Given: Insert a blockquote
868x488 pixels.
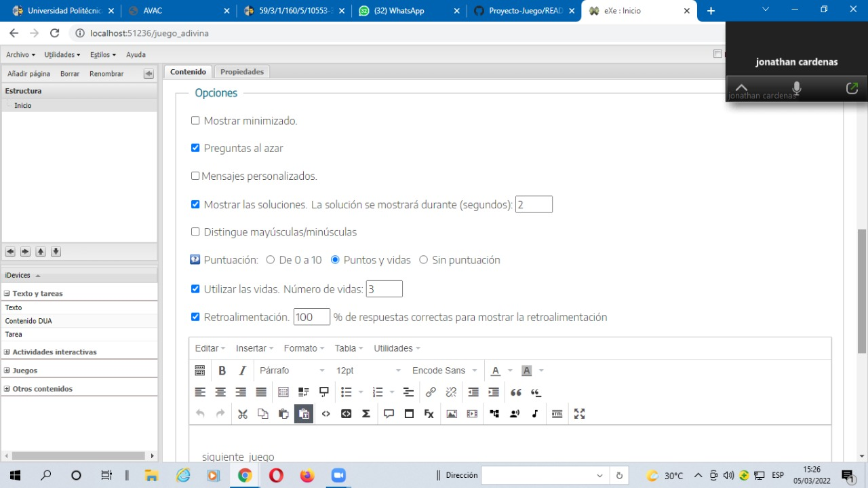Looking at the screenshot, I should pyautogui.click(x=516, y=392).
